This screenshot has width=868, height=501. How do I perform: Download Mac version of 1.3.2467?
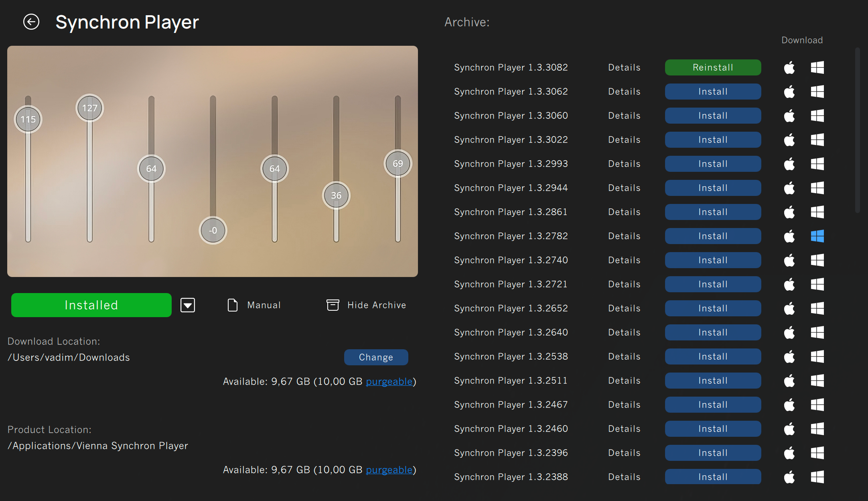789,405
